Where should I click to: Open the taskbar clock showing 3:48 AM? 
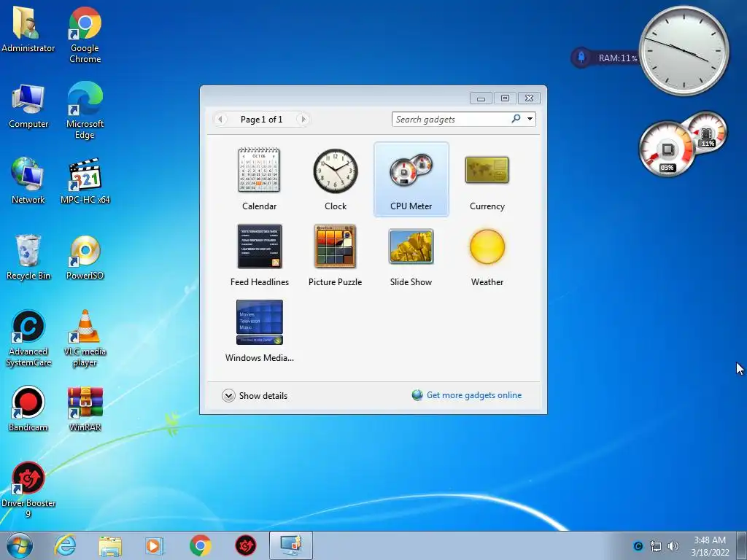710,546
